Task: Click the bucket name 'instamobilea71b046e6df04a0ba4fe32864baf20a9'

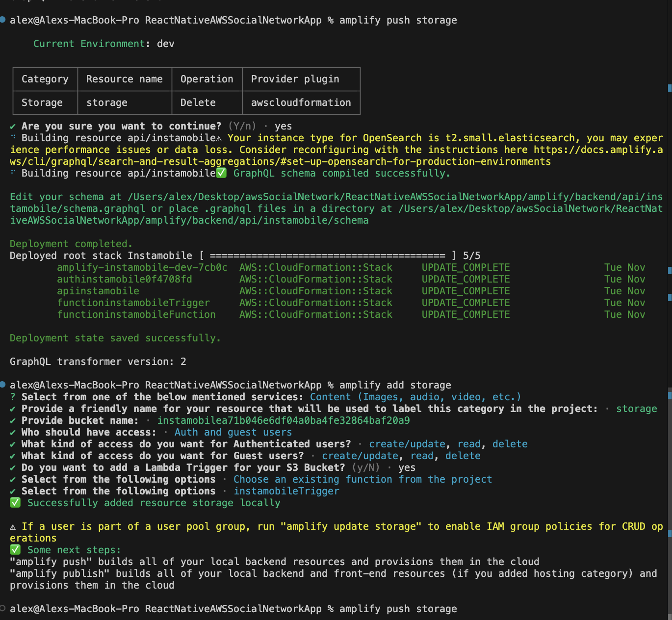Action: click(283, 420)
